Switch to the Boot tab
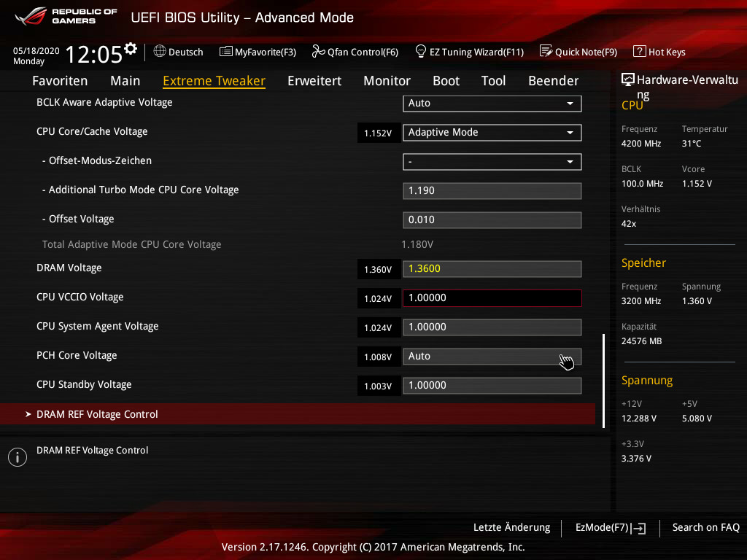 coord(446,81)
